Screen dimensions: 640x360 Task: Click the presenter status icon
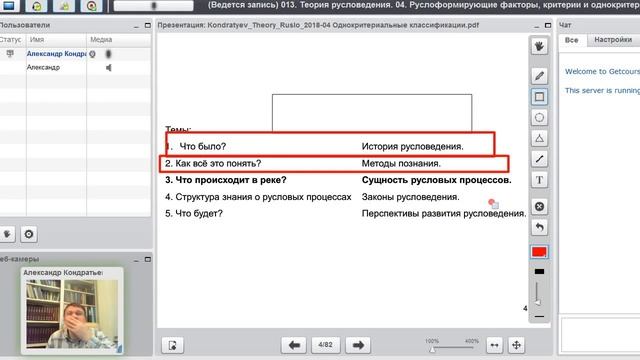pyautogui.click(x=10, y=54)
